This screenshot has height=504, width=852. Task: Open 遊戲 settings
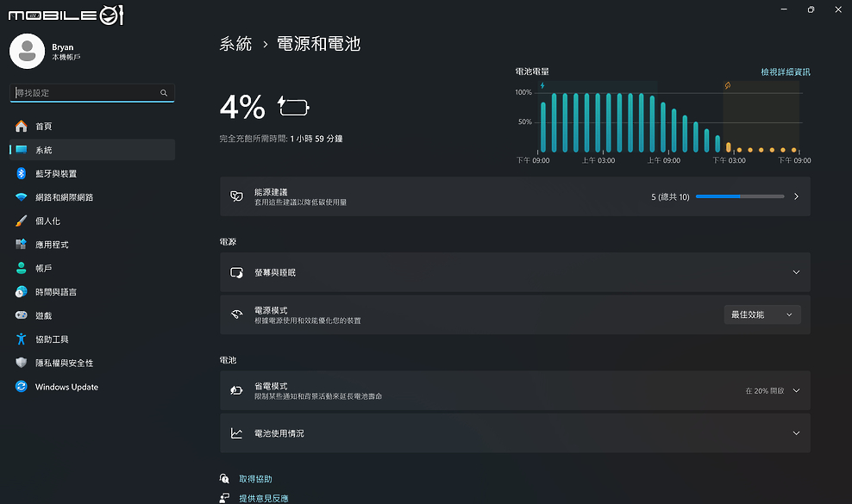pyautogui.click(x=92, y=315)
